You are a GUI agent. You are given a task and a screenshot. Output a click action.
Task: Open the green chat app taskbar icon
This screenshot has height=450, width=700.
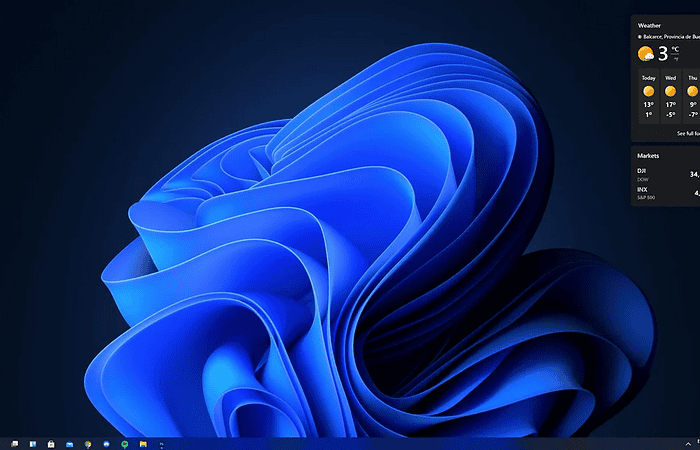(125, 444)
